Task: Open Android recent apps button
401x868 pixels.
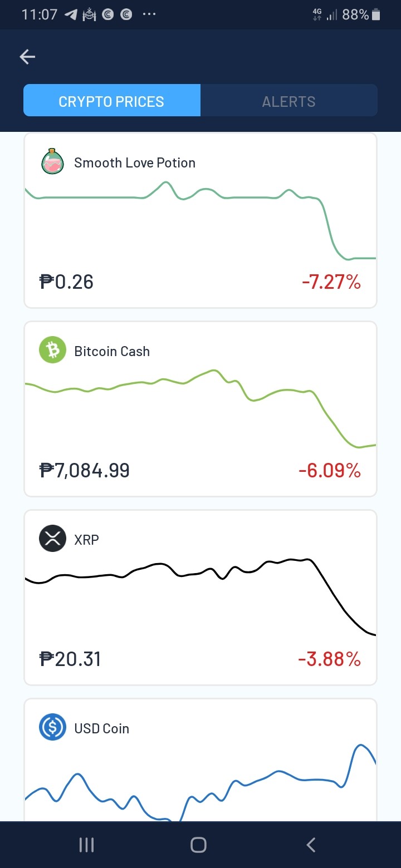Action: click(x=87, y=845)
